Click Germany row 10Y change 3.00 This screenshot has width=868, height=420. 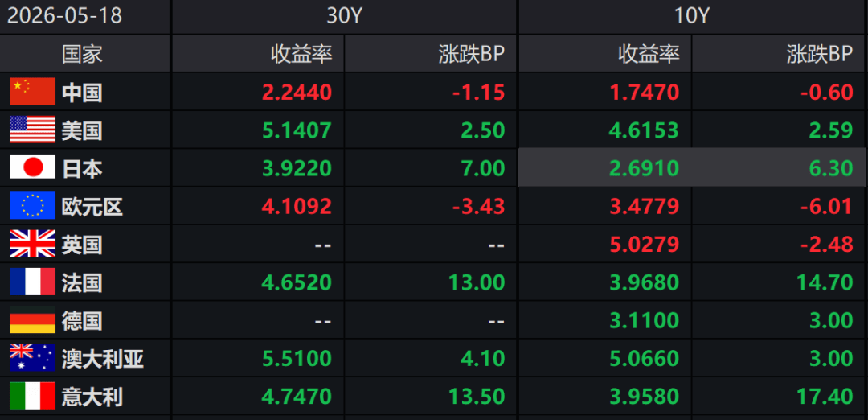point(830,321)
